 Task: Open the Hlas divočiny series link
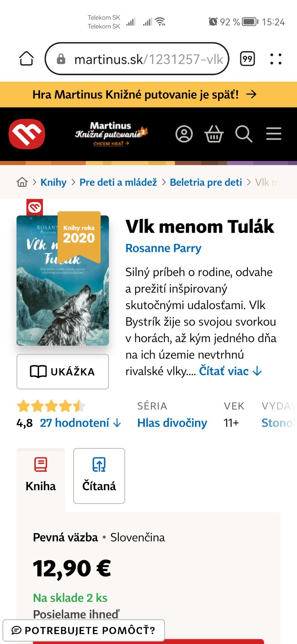click(x=172, y=423)
